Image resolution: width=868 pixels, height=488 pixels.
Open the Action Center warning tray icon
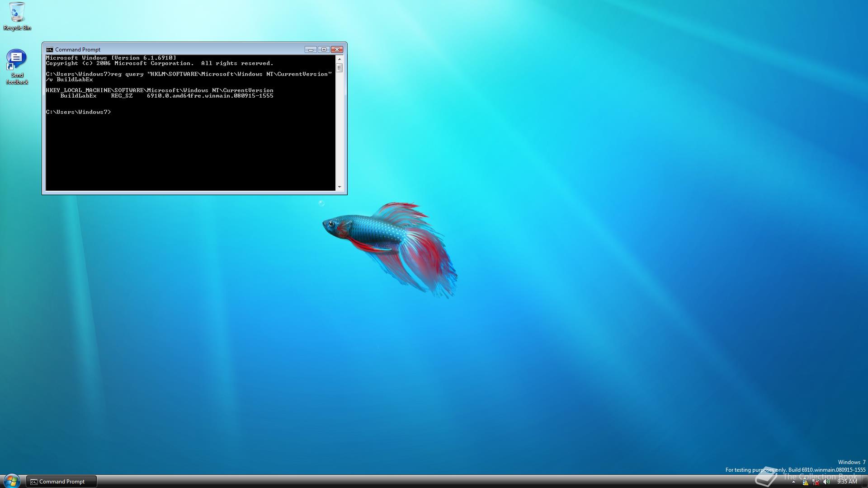805,482
